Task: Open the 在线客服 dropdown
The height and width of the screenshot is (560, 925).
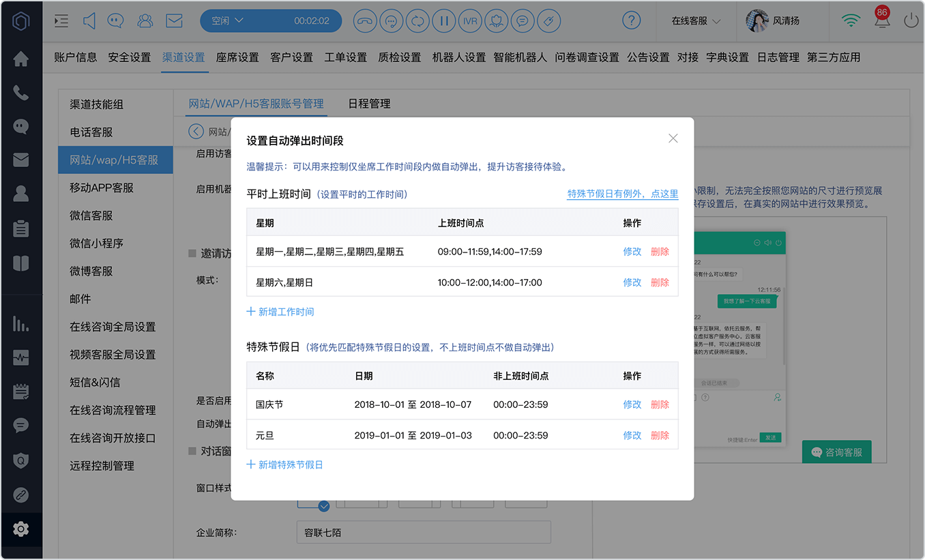Action: coord(696,21)
